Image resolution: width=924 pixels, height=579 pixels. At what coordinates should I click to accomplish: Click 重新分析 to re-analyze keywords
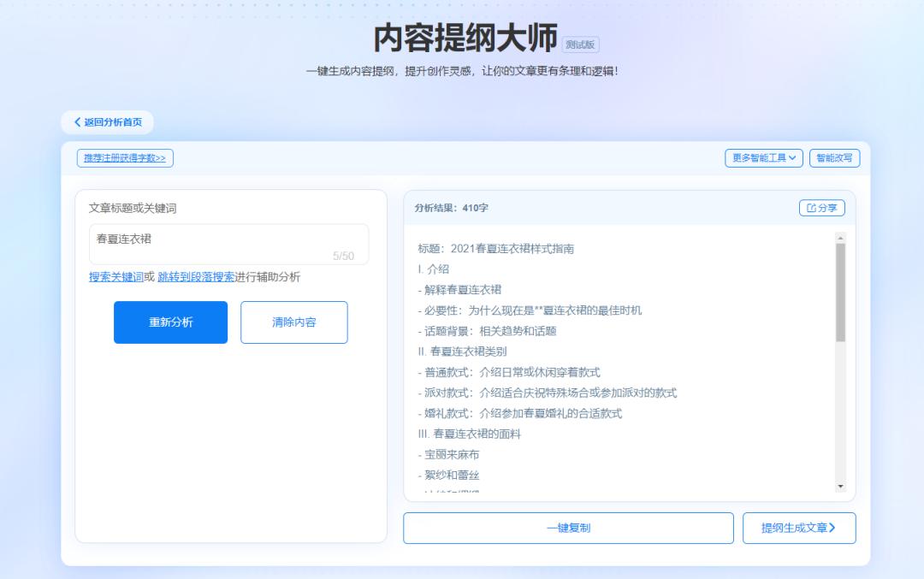point(170,322)
